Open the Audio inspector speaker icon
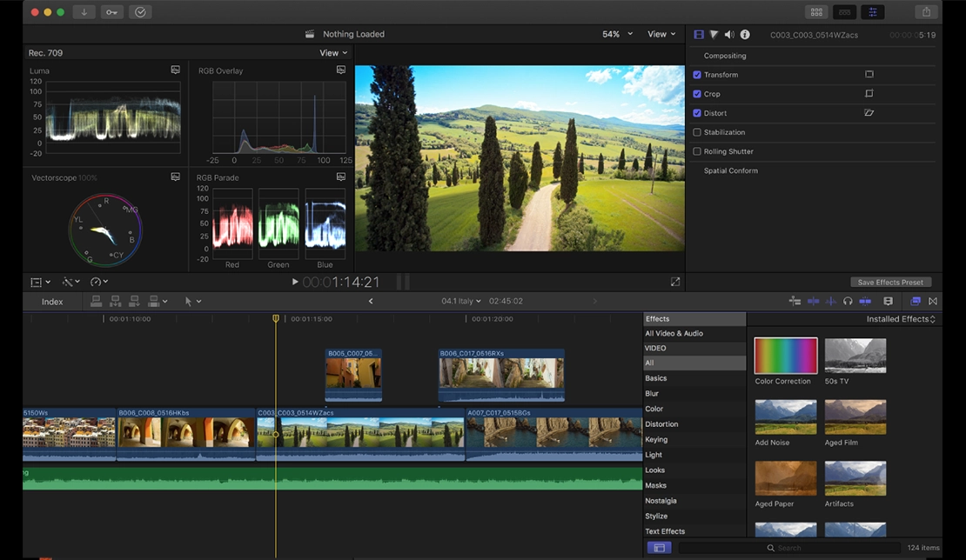Viewport: 966px width, 560px height. tap(729, 35)
